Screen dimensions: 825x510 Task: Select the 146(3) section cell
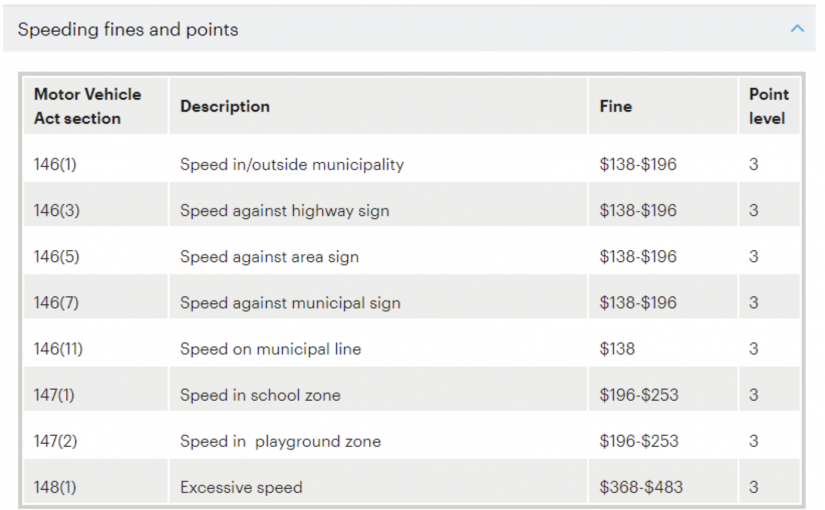56,210
